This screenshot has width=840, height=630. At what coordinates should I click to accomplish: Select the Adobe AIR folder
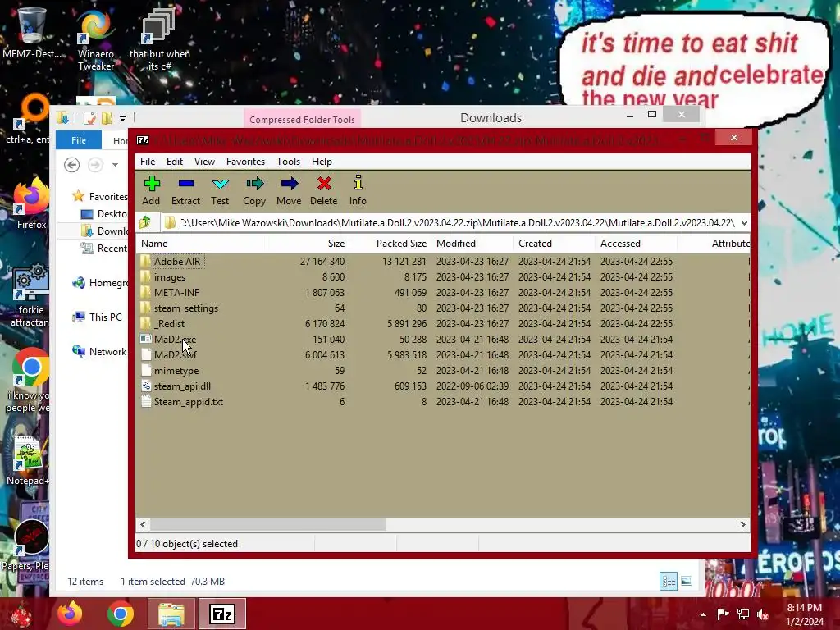point(177,262)
